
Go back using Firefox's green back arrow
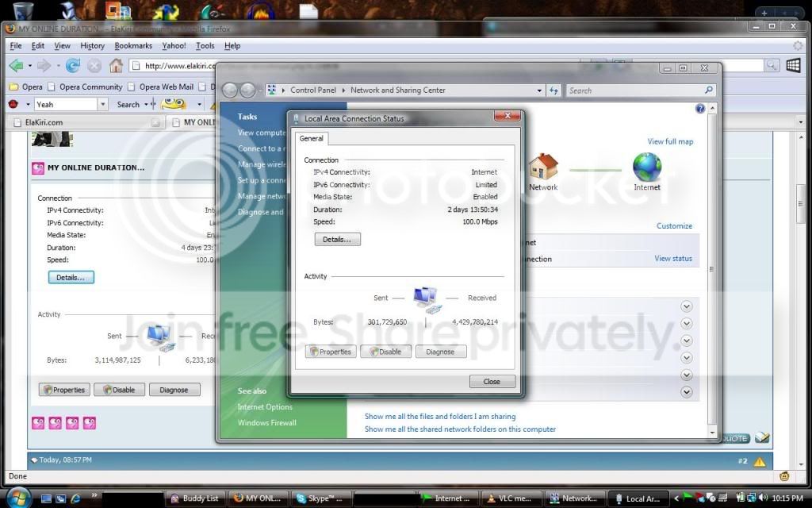[x=16, y=65]
